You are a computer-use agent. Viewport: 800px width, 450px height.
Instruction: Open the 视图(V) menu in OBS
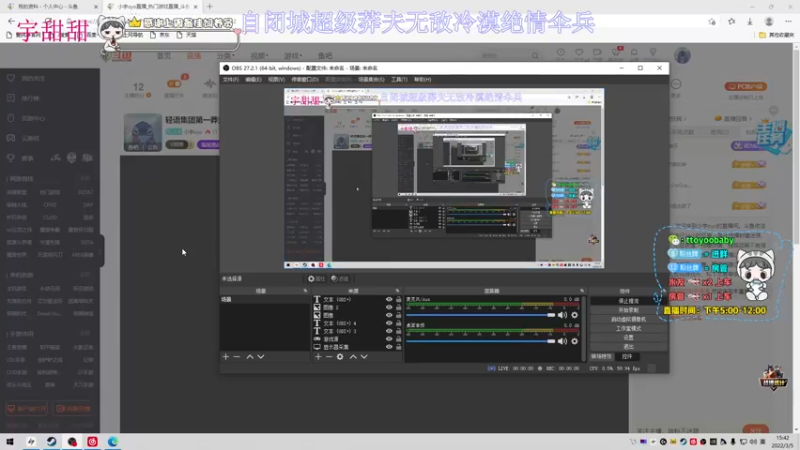point(277,80)
